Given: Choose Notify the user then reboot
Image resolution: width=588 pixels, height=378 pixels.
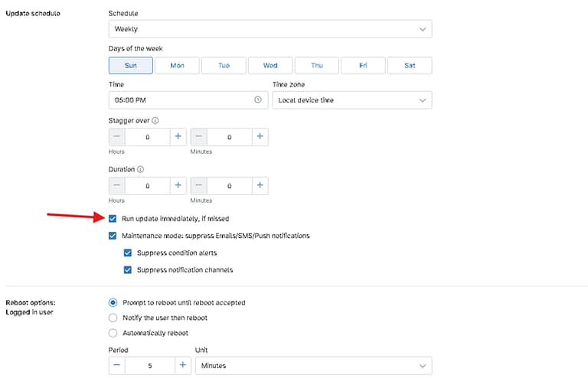Looking at the screenshot, I should point(113,318).
